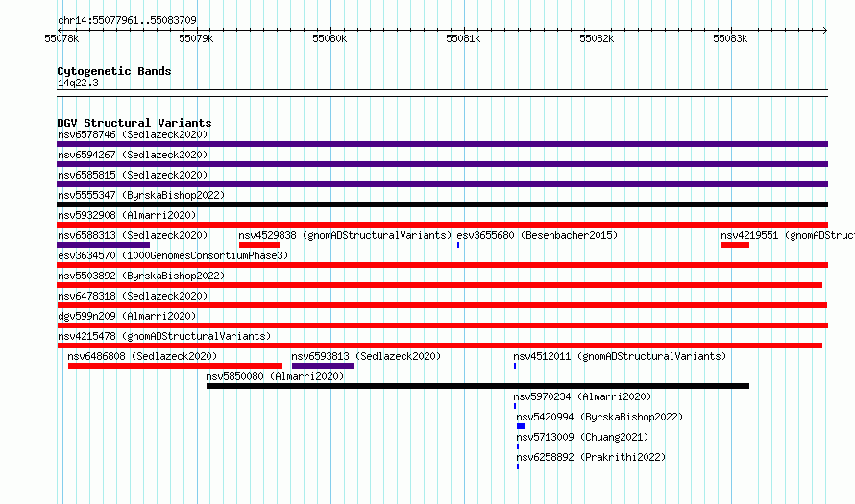Select the black nsv5555347 variant bar

click(442, 204)
